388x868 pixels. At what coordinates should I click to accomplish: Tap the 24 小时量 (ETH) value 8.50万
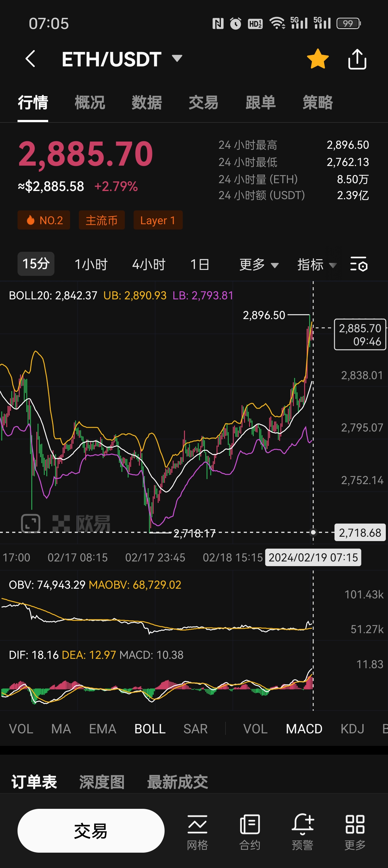(x=353, y=179)
